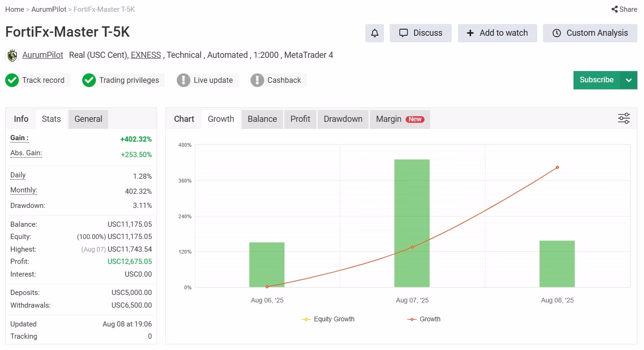Click the Aug 07 green bar

(412, 223)
